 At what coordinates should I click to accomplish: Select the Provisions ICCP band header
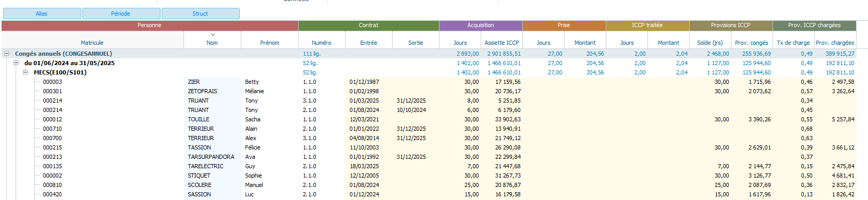tap(731, 25)
